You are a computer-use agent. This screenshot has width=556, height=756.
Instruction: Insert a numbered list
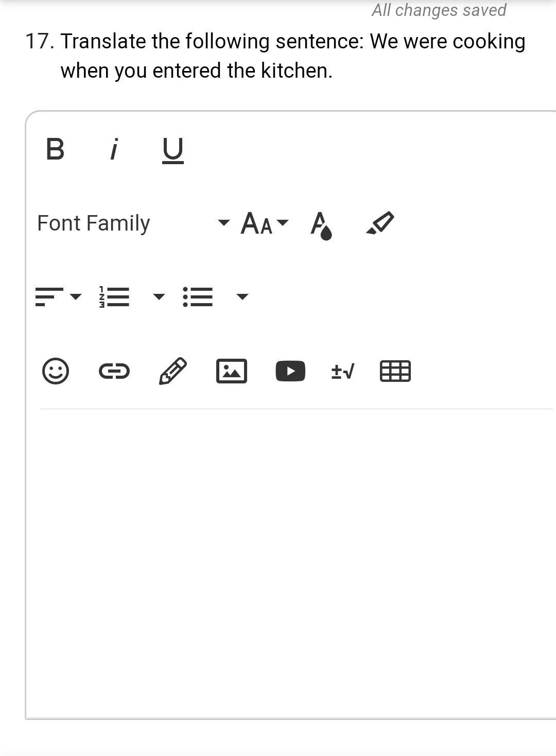(x=114, y=296)
